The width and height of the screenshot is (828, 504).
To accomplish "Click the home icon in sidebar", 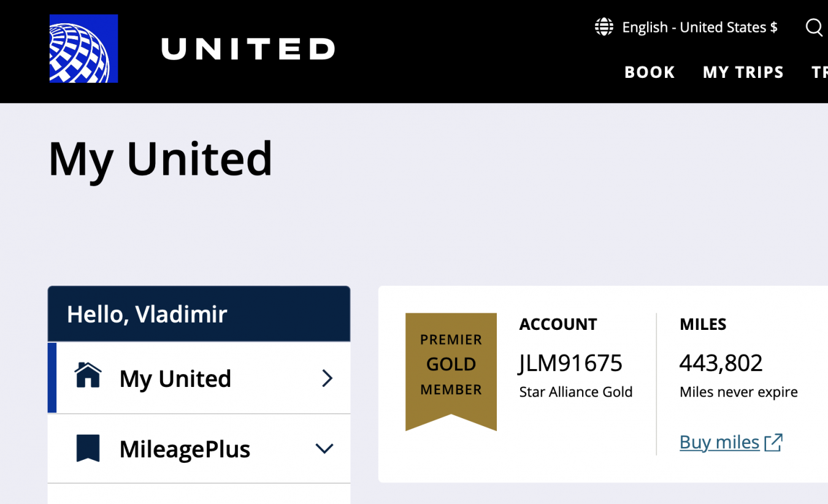I will (88, 375).
